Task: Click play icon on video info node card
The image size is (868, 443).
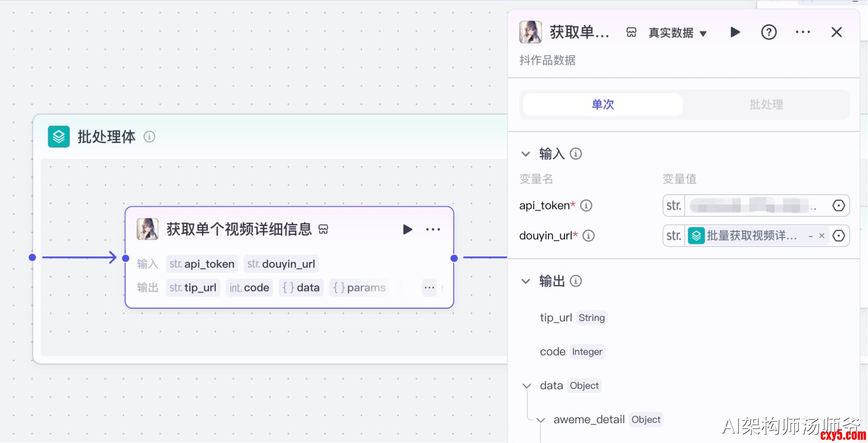Action: click(x=407, y=230)
